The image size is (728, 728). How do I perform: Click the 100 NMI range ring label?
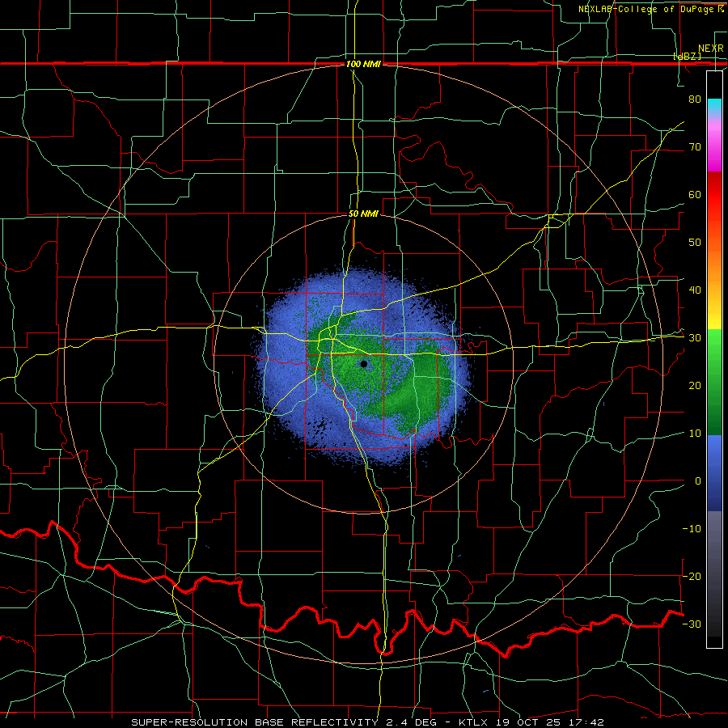pos(363,64)
